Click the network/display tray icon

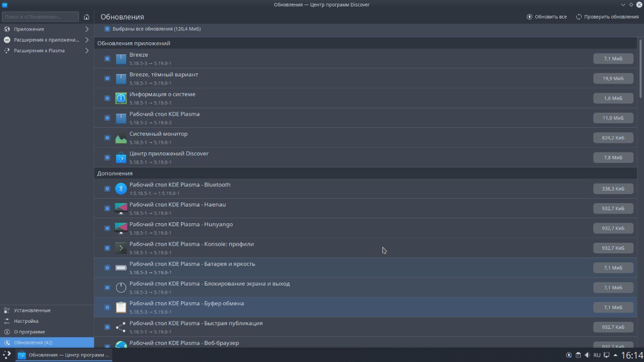click(606, 355)
